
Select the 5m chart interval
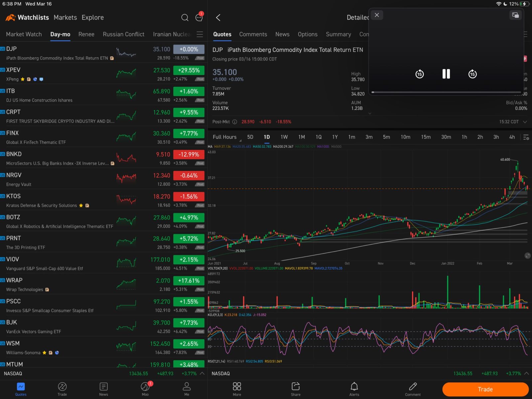(386, 137)
